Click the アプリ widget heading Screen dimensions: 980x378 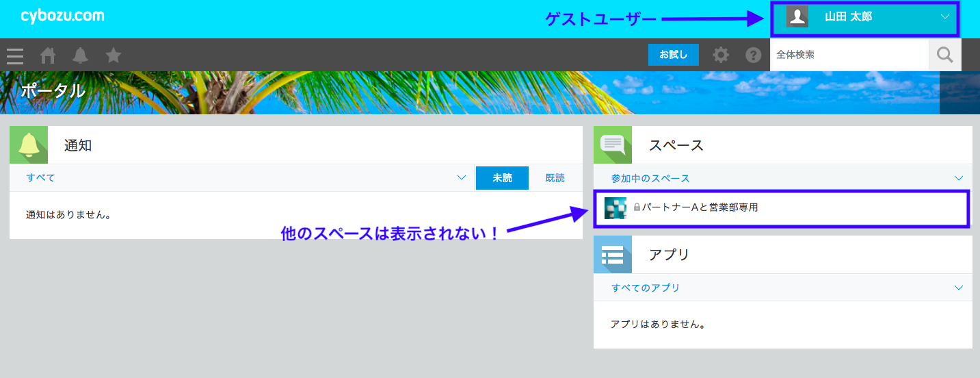(670, 255)
